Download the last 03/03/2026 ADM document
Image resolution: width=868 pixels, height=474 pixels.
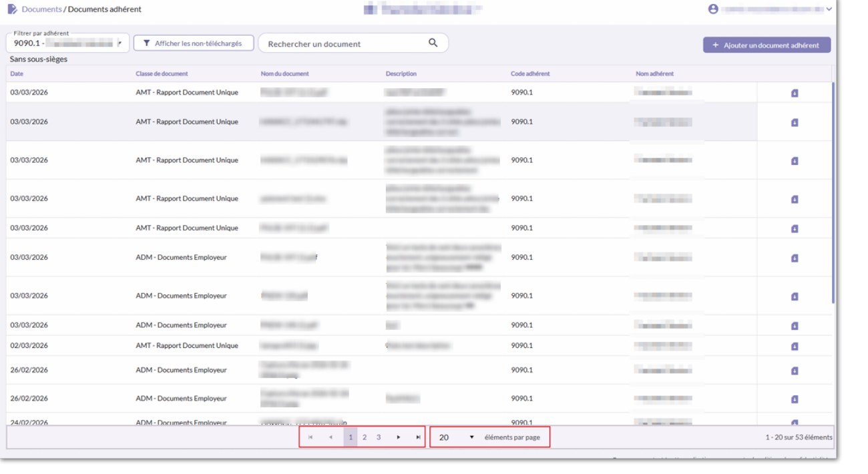point(795,326)
